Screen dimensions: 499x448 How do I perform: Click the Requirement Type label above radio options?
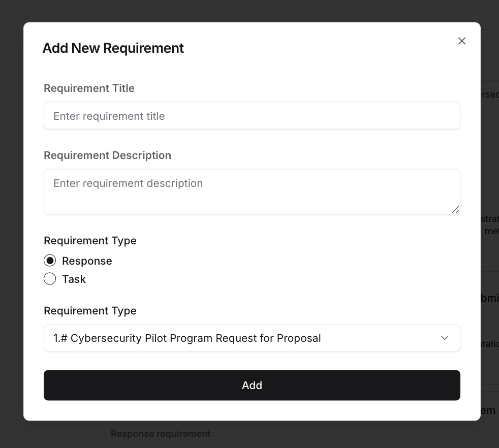pyautogui.click(x=90, y=241)
